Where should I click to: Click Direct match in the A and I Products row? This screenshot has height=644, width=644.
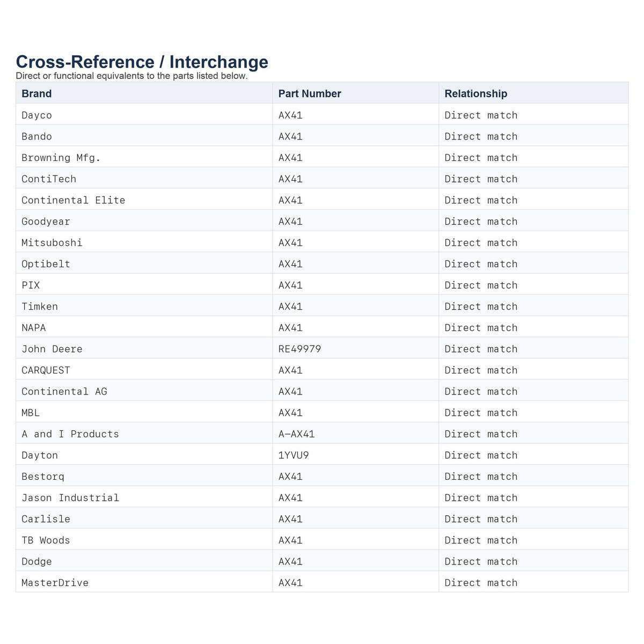(x=481, y=434)
